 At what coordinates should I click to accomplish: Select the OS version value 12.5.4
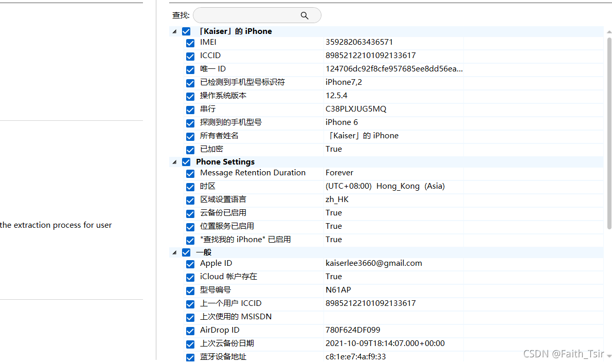(x=336, y=96)
